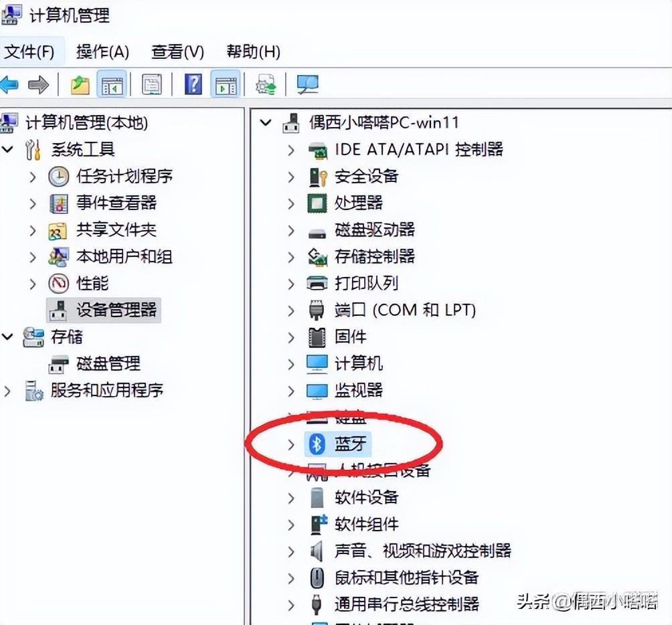Open the 操作(A) menu
This screenshot has height=625, width=672.
[x=102, y=52]
